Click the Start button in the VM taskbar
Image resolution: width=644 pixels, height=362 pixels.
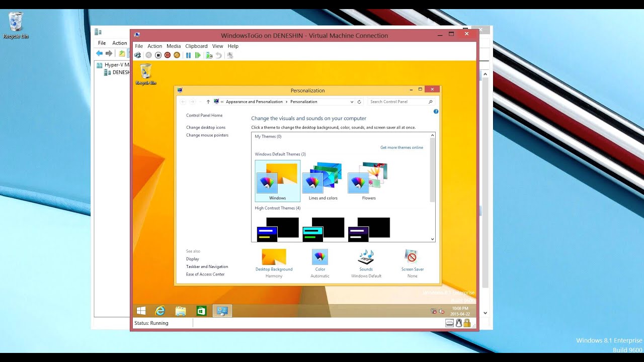pyautogui.click(x=141, y=311)
